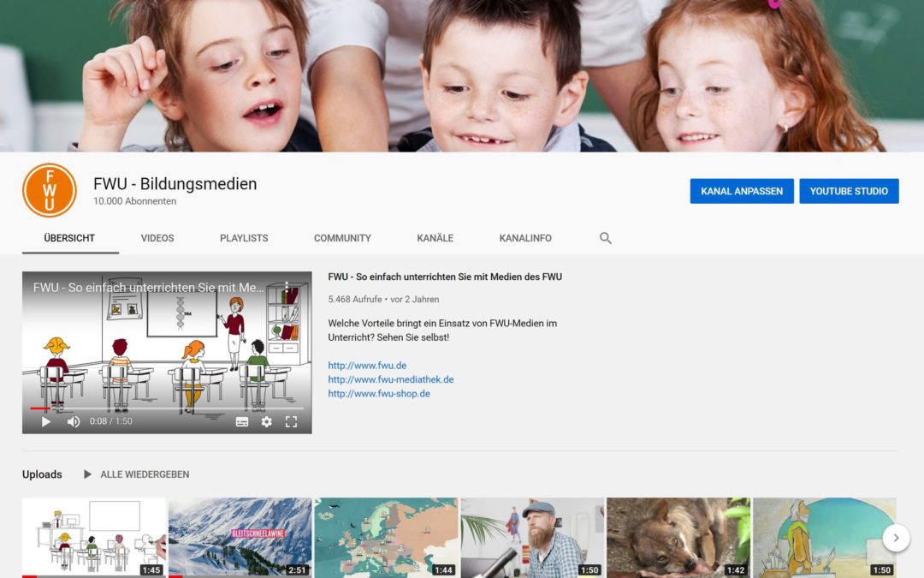Open video player settings gear

(267, 421)
